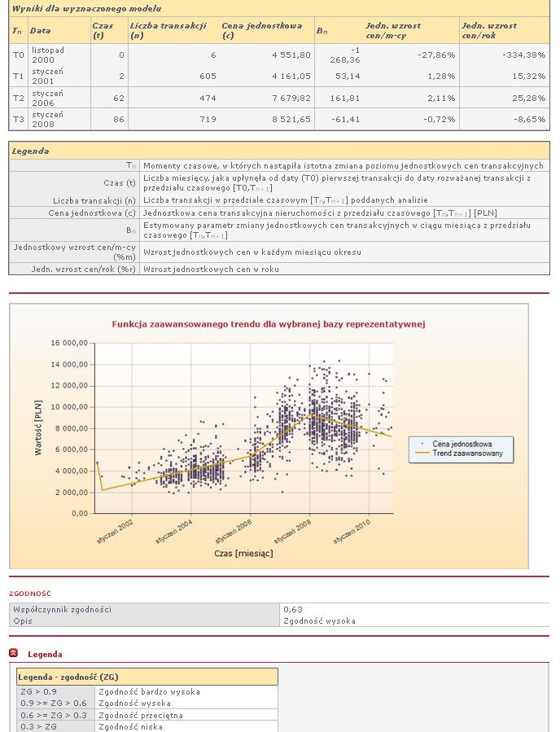Click the chart title 'Funkcja zaawansowanego trendu'

coord(269,324)
